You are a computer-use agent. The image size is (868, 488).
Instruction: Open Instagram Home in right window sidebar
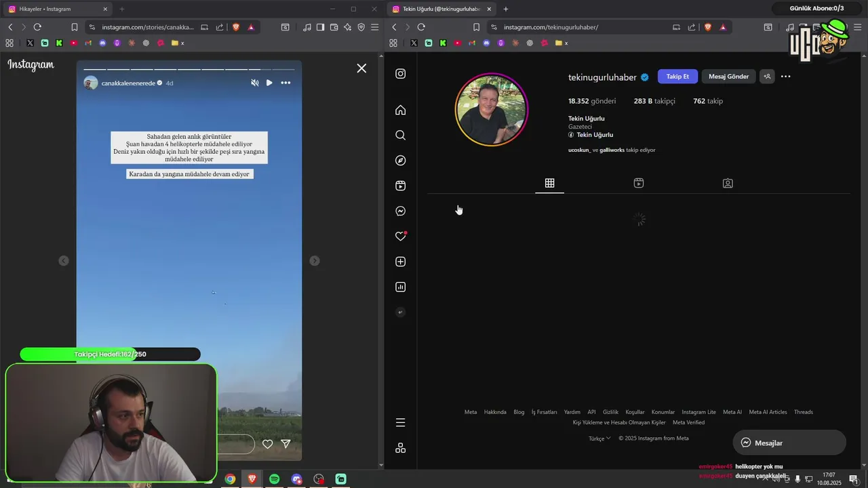point(401,110)
